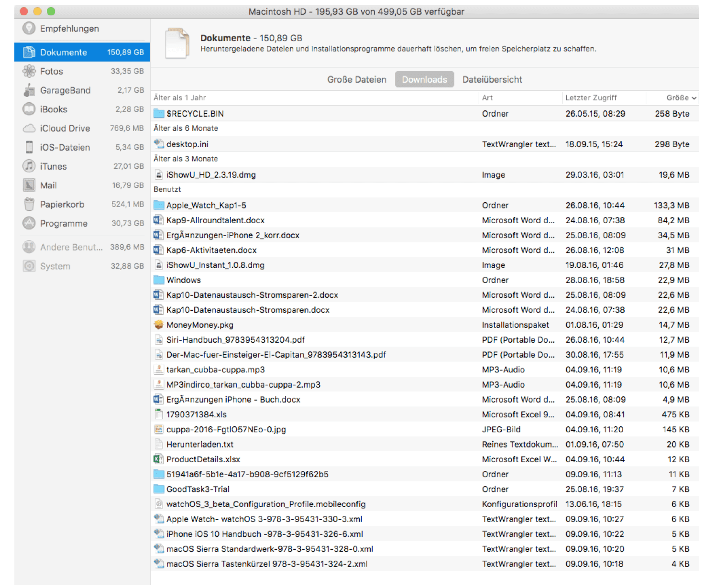Click the ProductDetails.xlsx Excel icon

click(158, 459)
